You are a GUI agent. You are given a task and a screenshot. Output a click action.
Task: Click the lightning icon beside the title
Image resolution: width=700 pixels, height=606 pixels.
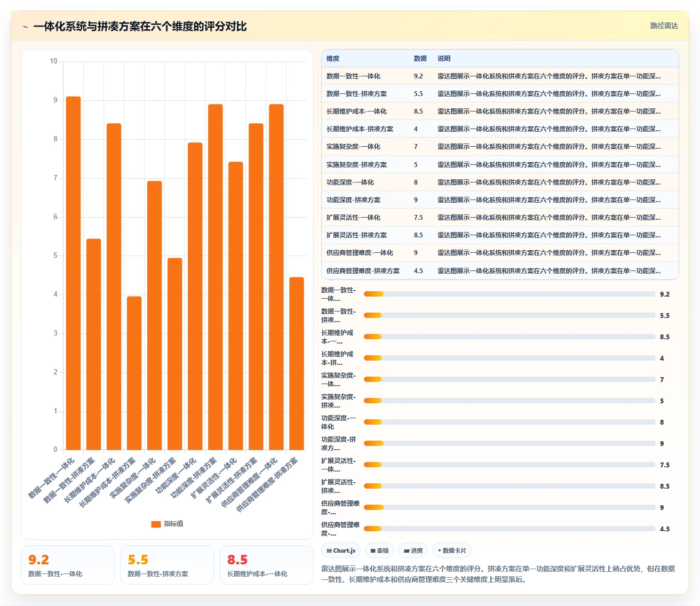(25, 27)
